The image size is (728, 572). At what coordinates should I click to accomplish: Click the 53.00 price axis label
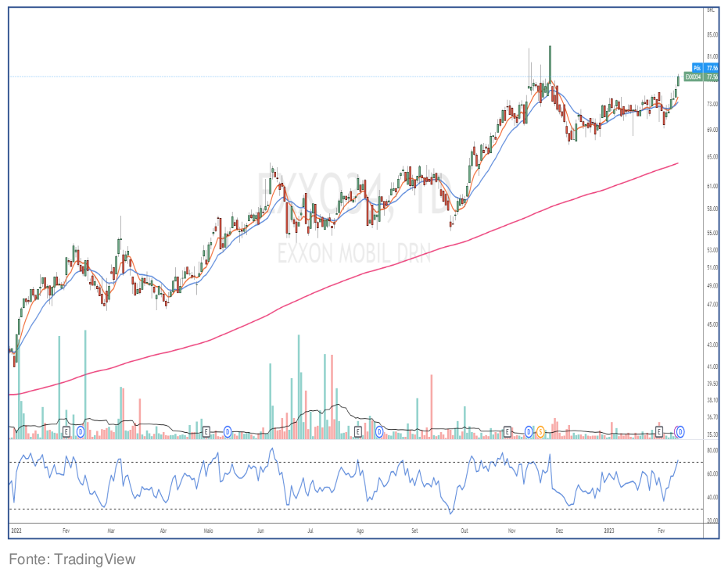click(712, 250)
